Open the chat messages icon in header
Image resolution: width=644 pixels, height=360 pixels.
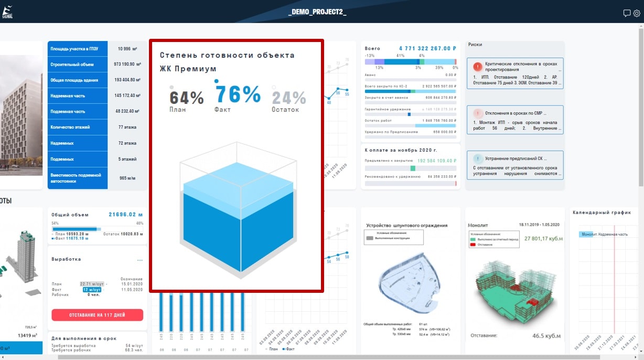tap(627, 13)
